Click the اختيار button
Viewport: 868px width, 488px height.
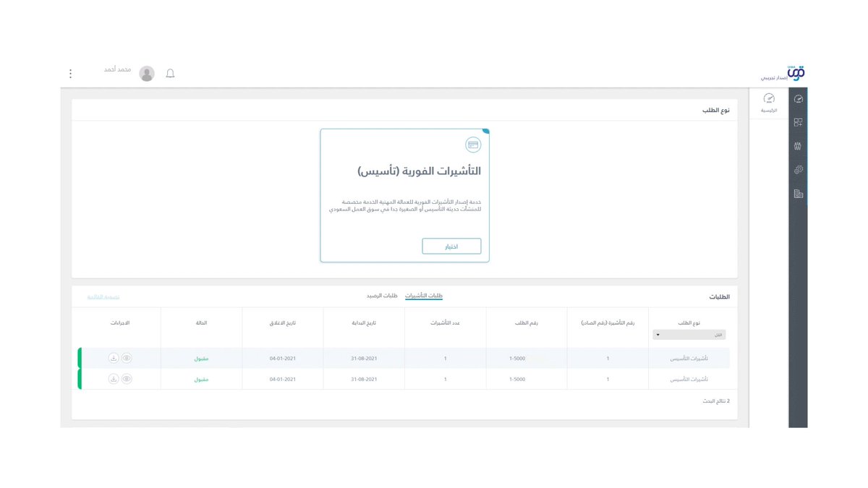451,247
